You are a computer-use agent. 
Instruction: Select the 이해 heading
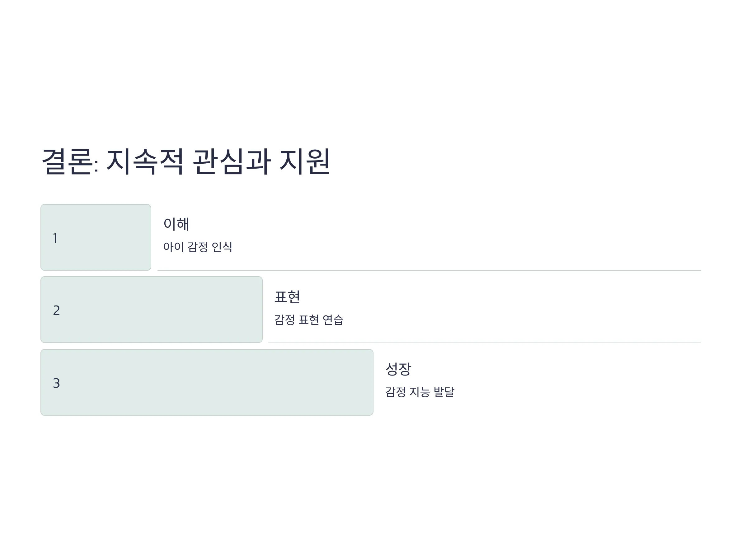[x=176, y=224]
